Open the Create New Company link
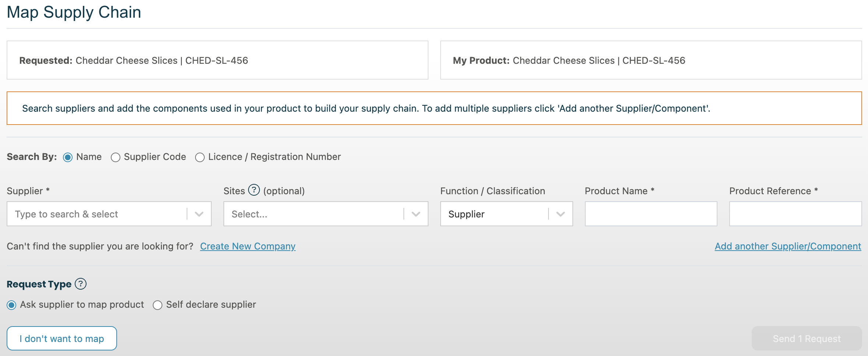The width and height of the screenshot is (868, 356). (x=248, y=246)
